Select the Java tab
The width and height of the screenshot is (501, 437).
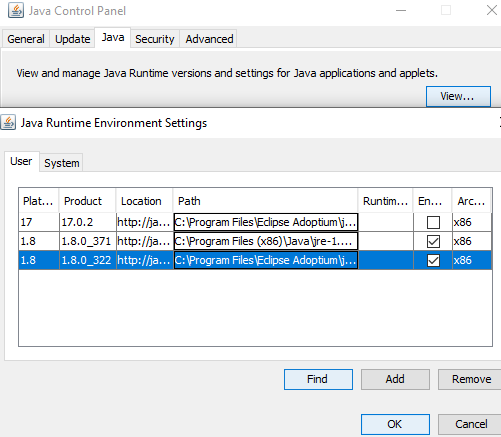coord(113,38)
